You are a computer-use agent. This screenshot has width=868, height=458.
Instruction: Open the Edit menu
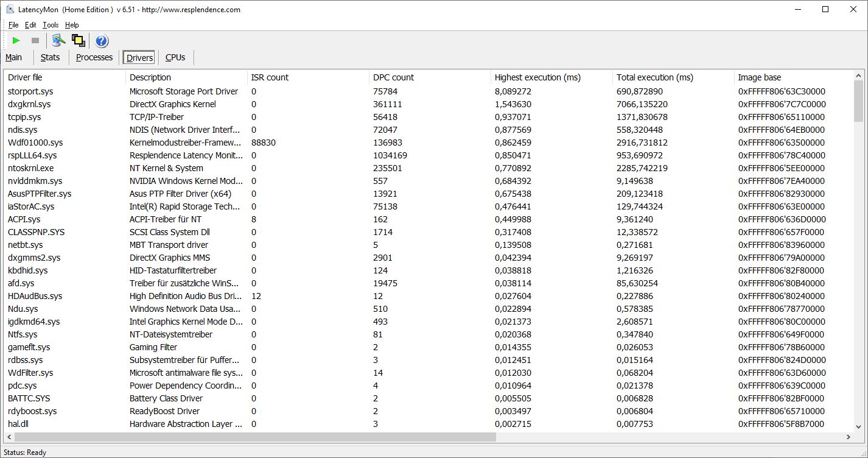point(30,25)
